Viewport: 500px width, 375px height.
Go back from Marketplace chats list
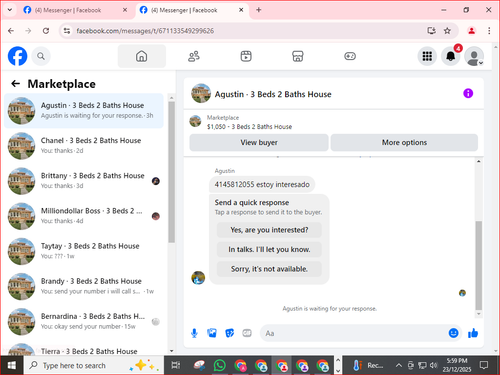(x=16, y=84)
